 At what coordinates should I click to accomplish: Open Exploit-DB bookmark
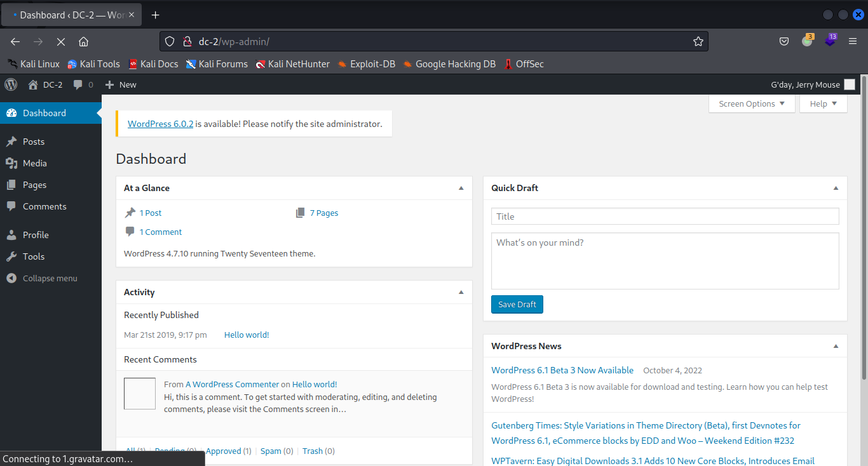click(366, 63)
